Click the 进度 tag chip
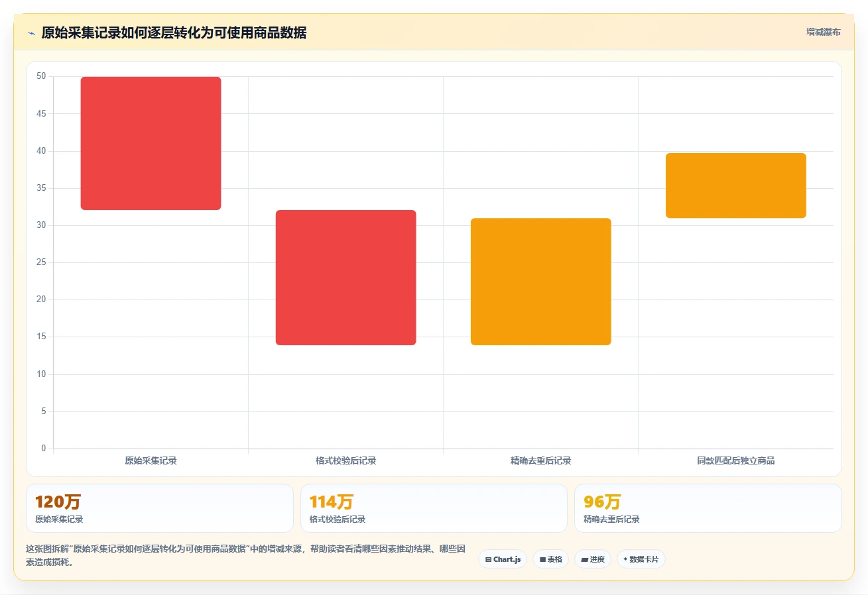The image size is (868, 595). click(592, 559)
